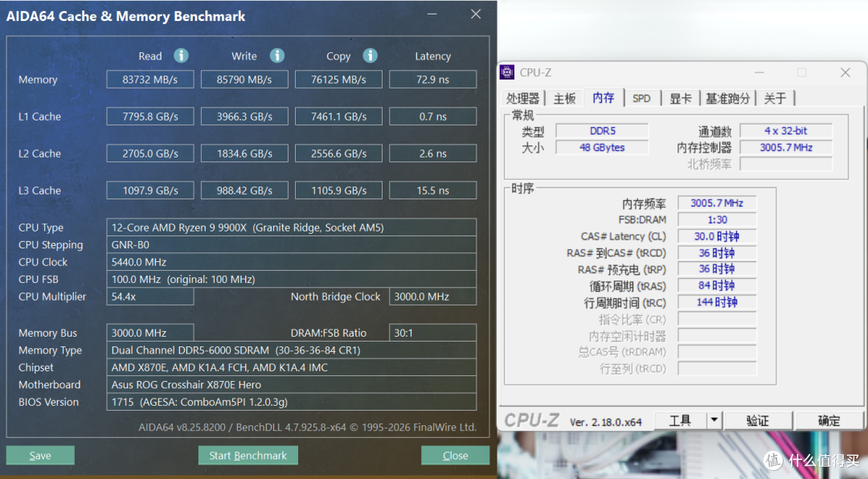Click the Close button in AIDA64
Screen dimensions: 868x479
pos(455,455)
